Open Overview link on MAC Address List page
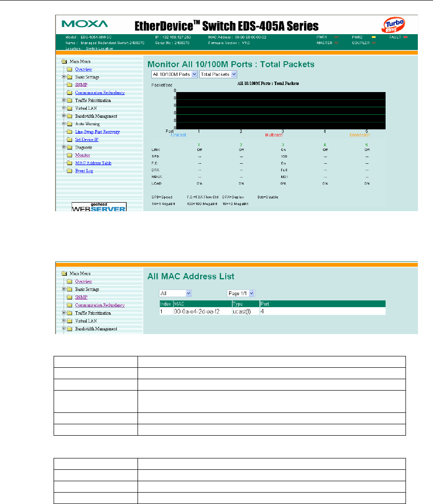The image size is (433, 504). coord(83,281)
